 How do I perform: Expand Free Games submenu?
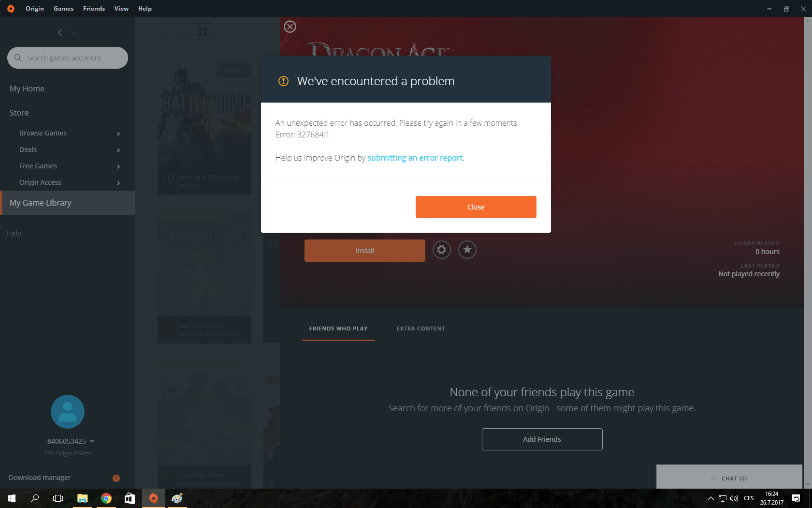click(118, 166)
